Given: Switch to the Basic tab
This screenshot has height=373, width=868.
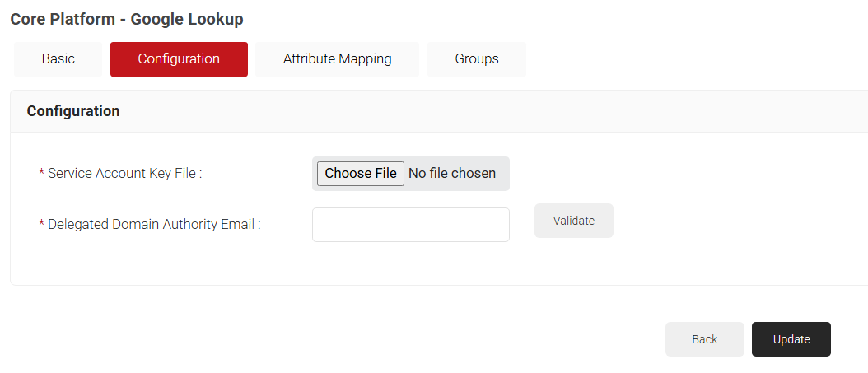Looking at the screenshot, I should point(58,59).
